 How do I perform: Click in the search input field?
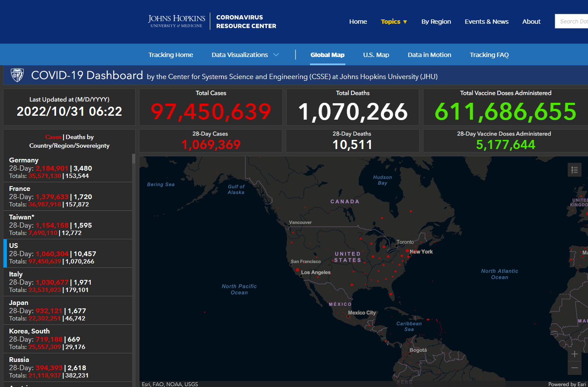tap(572, 21)
